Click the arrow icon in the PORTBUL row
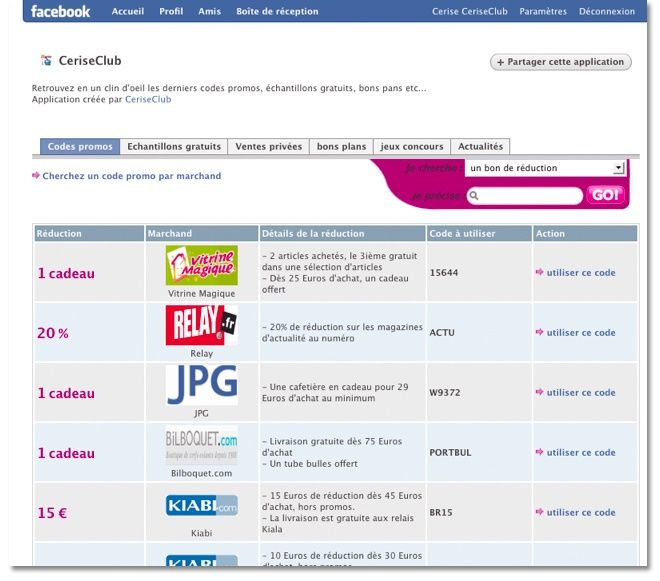The width and height of the screenshot is (660, 581). [540, 452]
